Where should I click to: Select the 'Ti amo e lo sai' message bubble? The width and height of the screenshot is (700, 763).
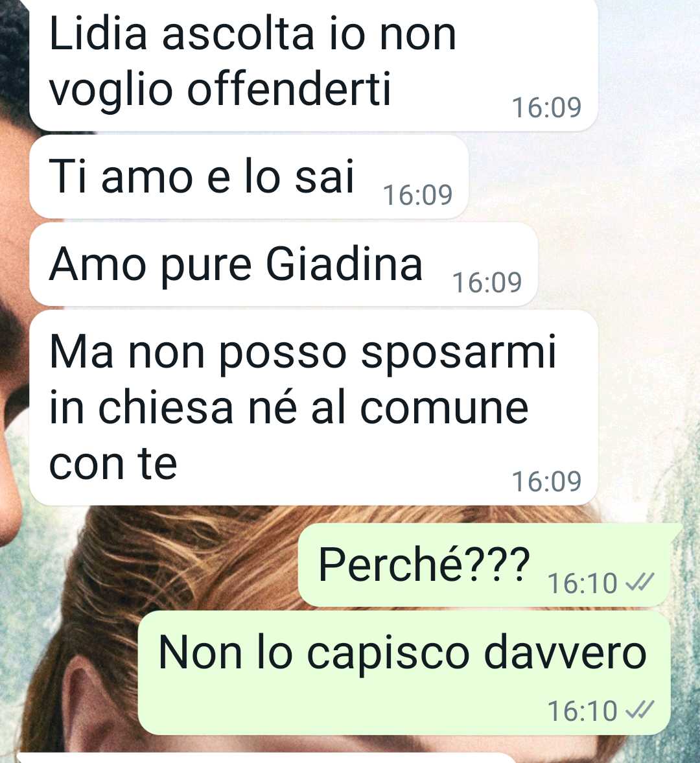pos(249,177)
